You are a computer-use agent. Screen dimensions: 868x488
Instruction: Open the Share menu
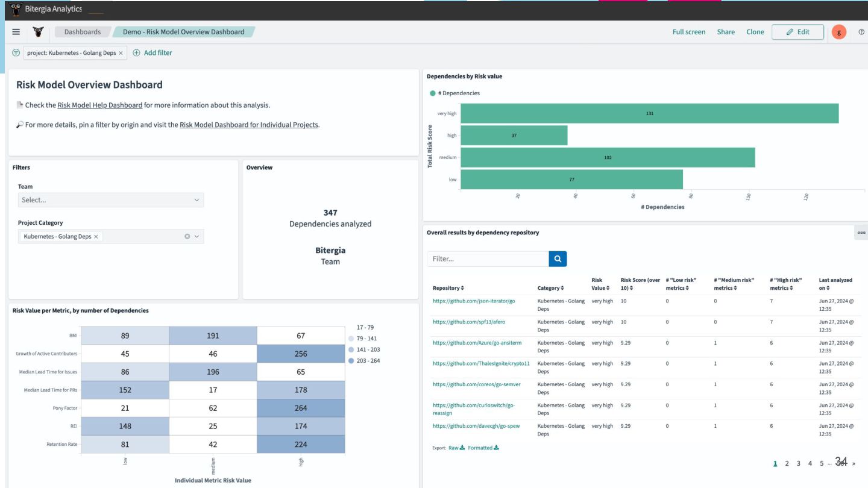tap(726, 32)
